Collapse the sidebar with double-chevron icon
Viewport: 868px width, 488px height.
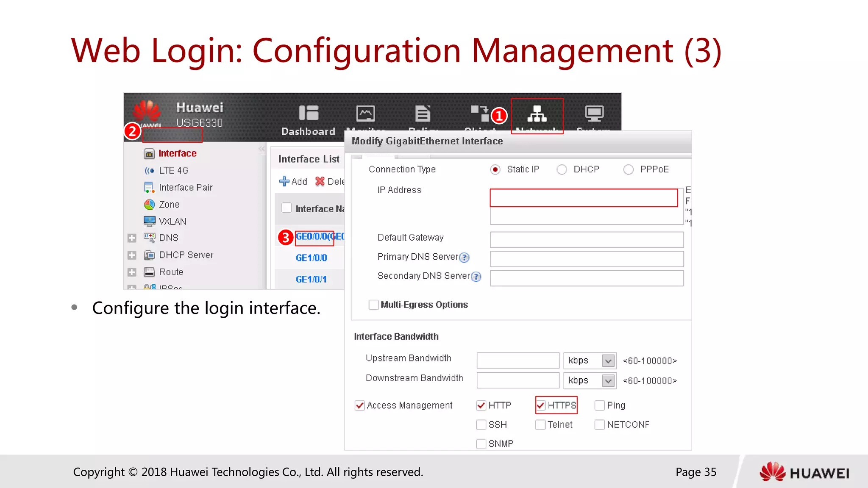(262, 149)
